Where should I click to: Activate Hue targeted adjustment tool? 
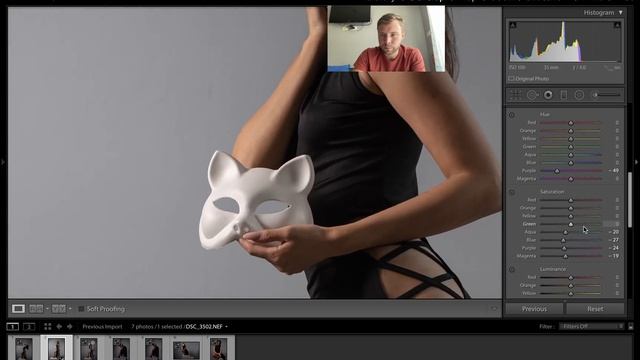tap(512, 115)
